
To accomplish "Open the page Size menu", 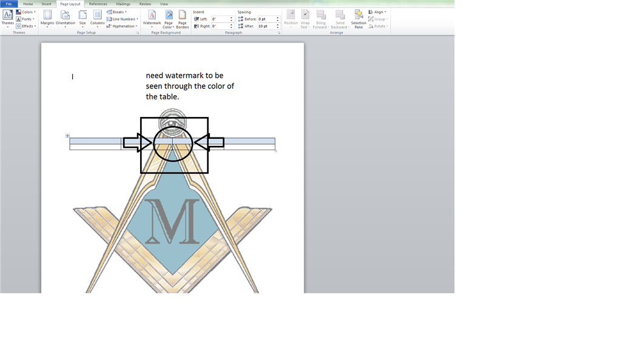I will [x=82, y=19].
